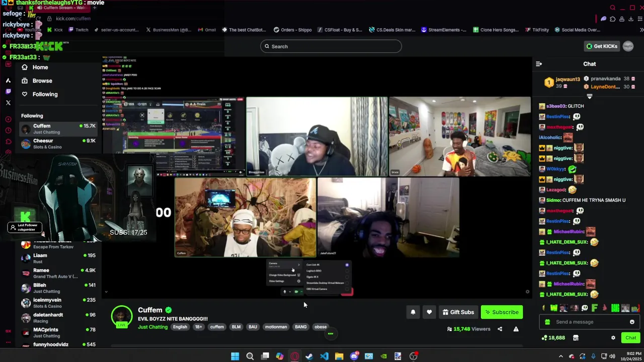Report the stream via the warning triangle icon
The image size is (644, 362).
point(516,329)
